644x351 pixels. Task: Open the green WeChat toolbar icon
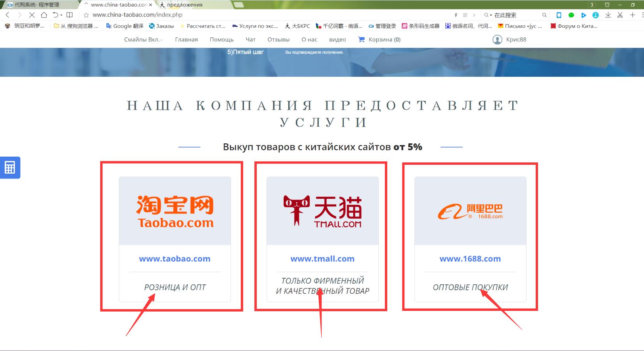pos(571,15)
